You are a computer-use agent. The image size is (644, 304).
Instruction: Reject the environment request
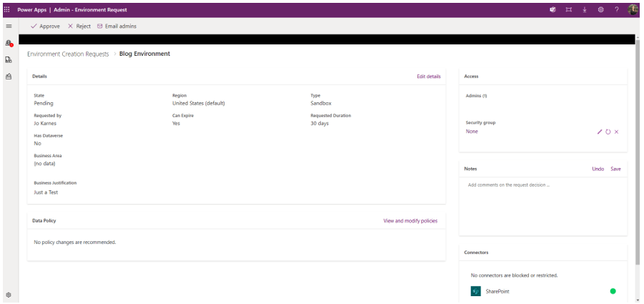(x=79, y=26)
